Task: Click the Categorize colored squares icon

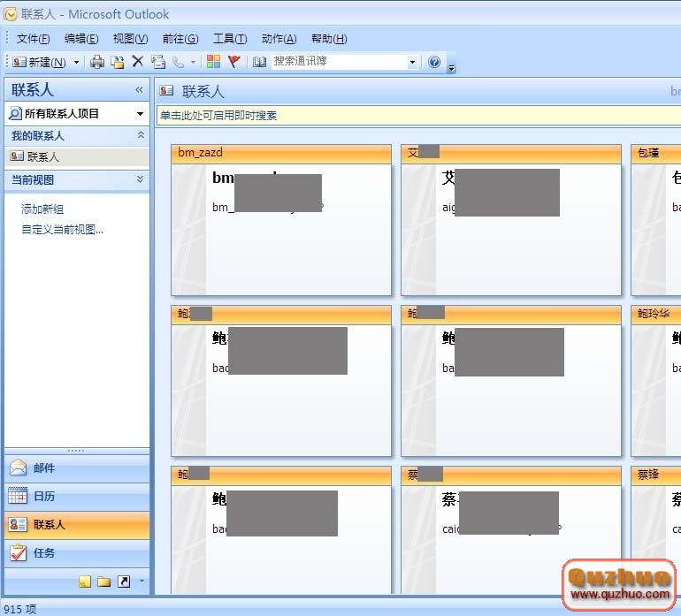Action: (x=213, y=62)
